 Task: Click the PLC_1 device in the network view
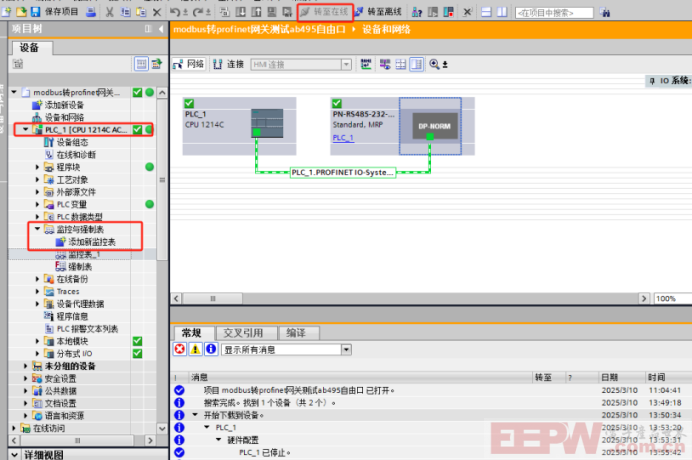(x=239, y=126)
